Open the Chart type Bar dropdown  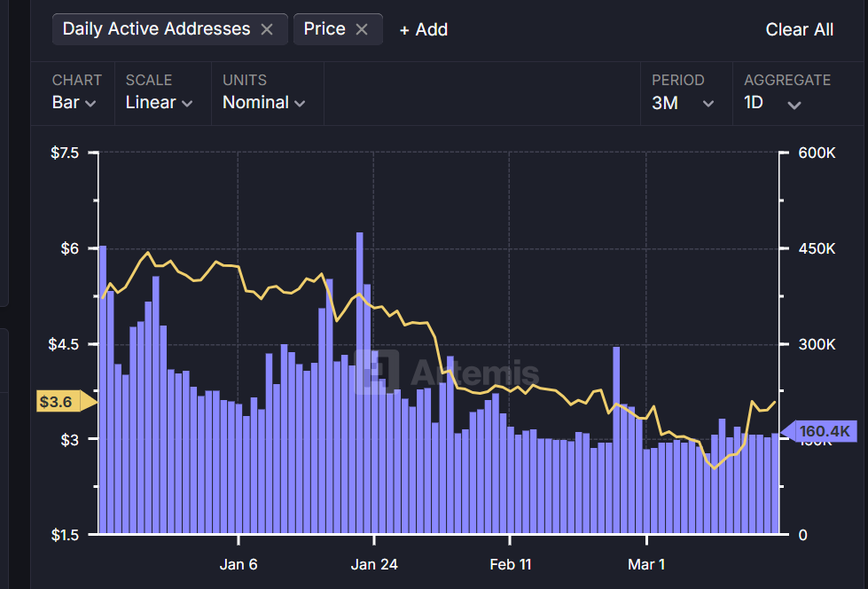point(74,103)
